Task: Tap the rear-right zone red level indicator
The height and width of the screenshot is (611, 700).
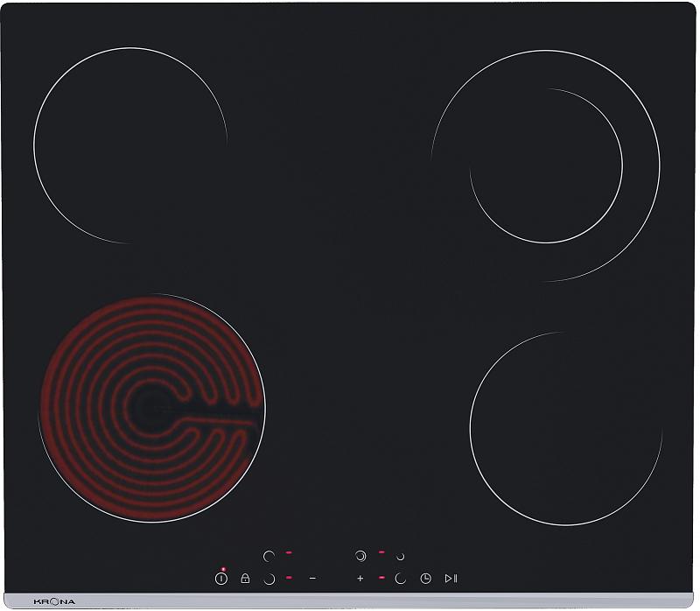Action: tap(381, 552)
